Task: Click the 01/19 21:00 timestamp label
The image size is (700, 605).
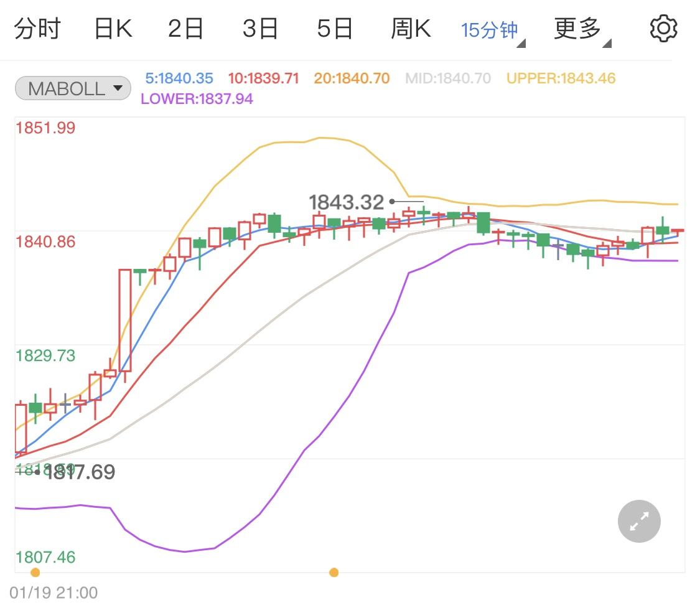Action: 54,593
